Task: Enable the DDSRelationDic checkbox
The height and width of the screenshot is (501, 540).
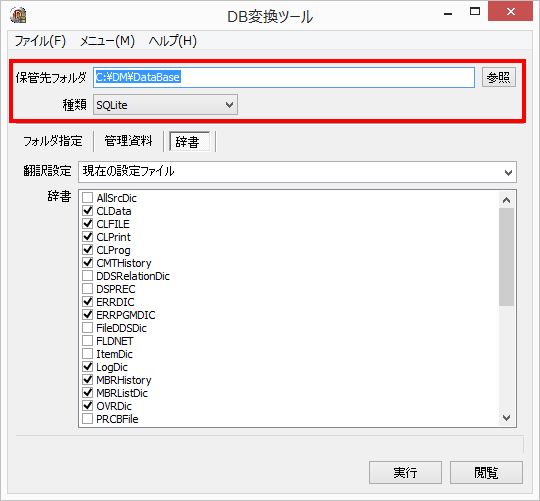Action: 87,276
